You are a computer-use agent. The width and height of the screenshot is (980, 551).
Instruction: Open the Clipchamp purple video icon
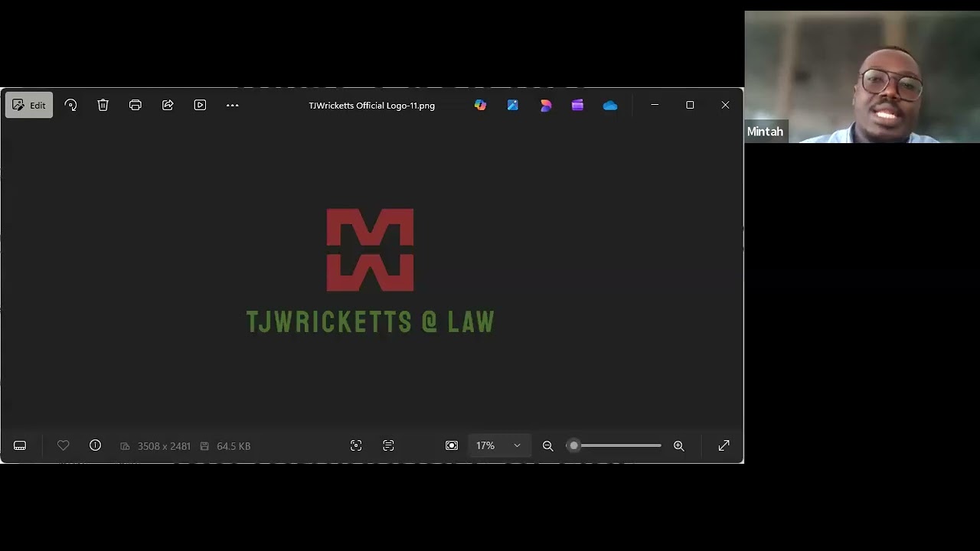click(577, 105)
